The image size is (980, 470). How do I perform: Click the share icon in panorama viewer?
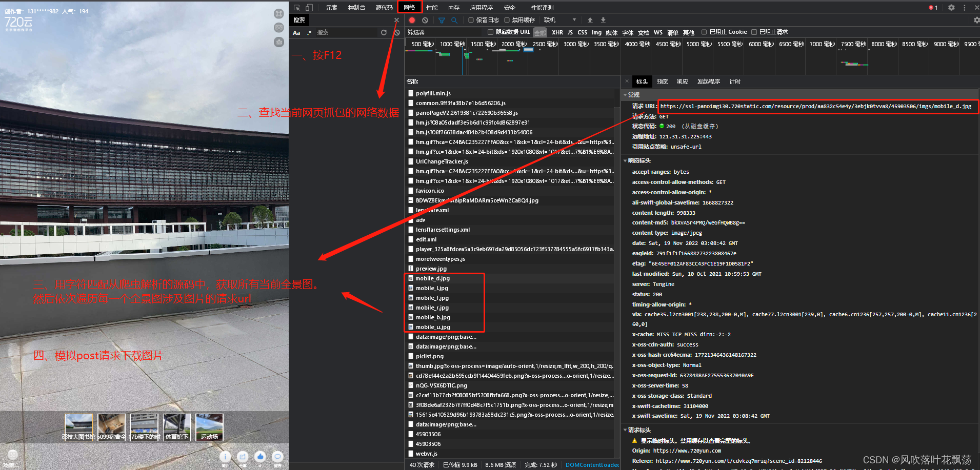[x=243, y=457]
